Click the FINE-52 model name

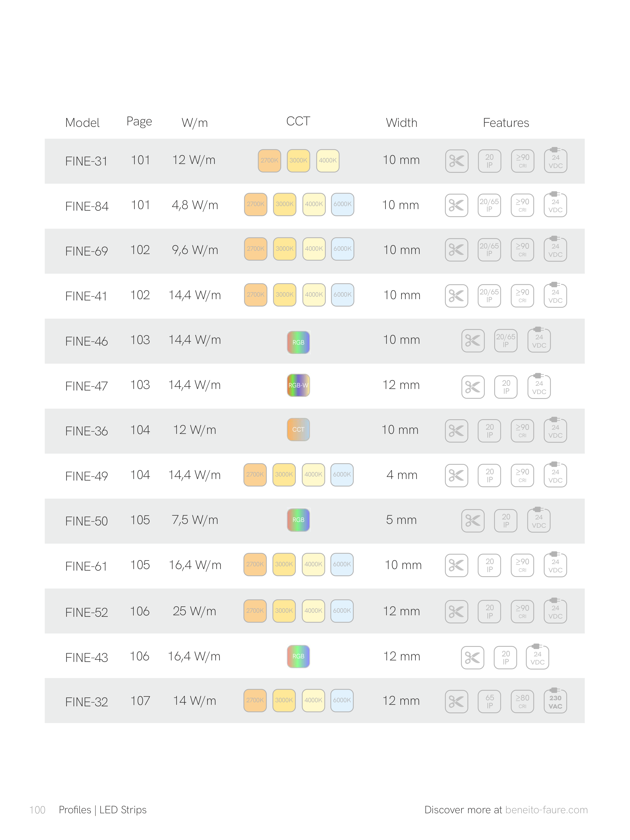87,612
